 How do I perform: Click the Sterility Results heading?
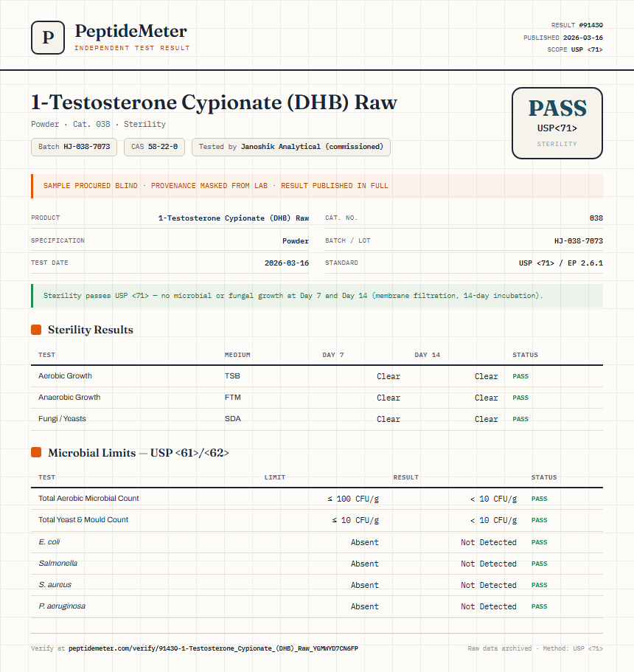(91, 330)
